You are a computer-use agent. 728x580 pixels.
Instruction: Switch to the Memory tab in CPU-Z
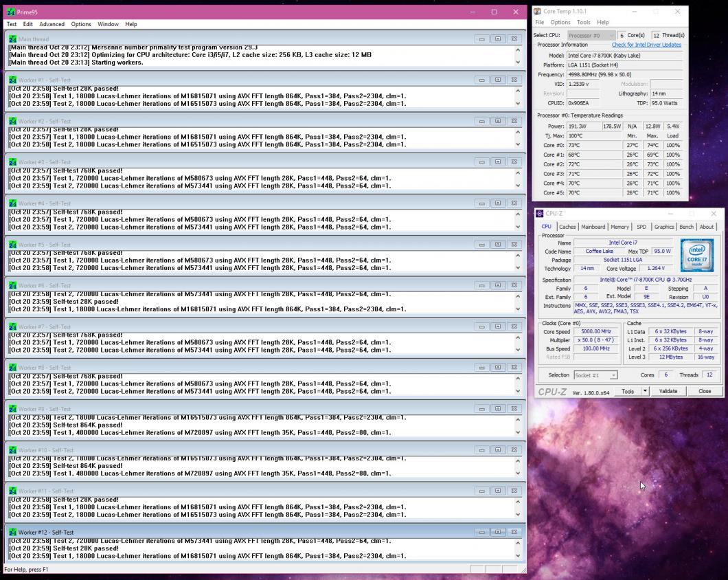click(619, 227)
